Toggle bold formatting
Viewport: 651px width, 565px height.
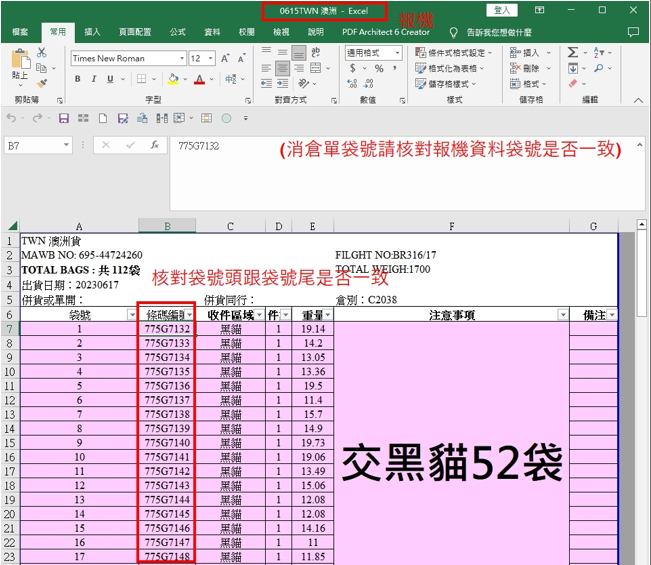(77, 79)
